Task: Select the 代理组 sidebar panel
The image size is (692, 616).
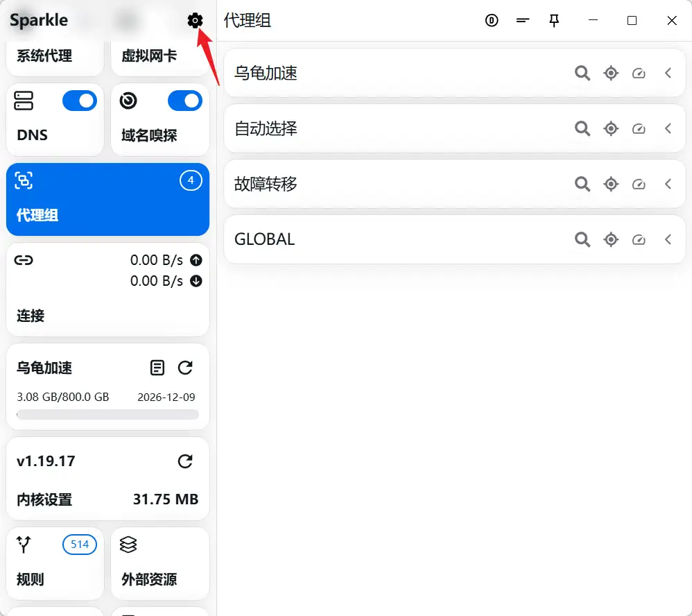Action: point(107,200)
